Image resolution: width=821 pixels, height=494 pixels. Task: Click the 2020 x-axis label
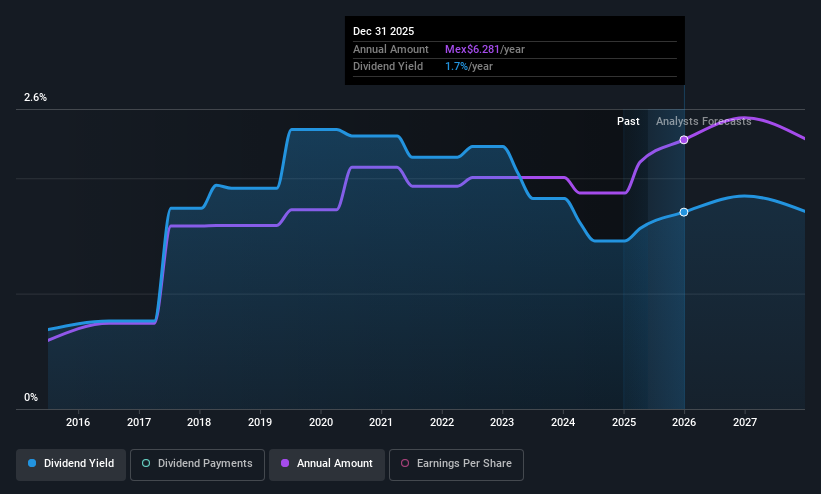[x=321, y=422]
